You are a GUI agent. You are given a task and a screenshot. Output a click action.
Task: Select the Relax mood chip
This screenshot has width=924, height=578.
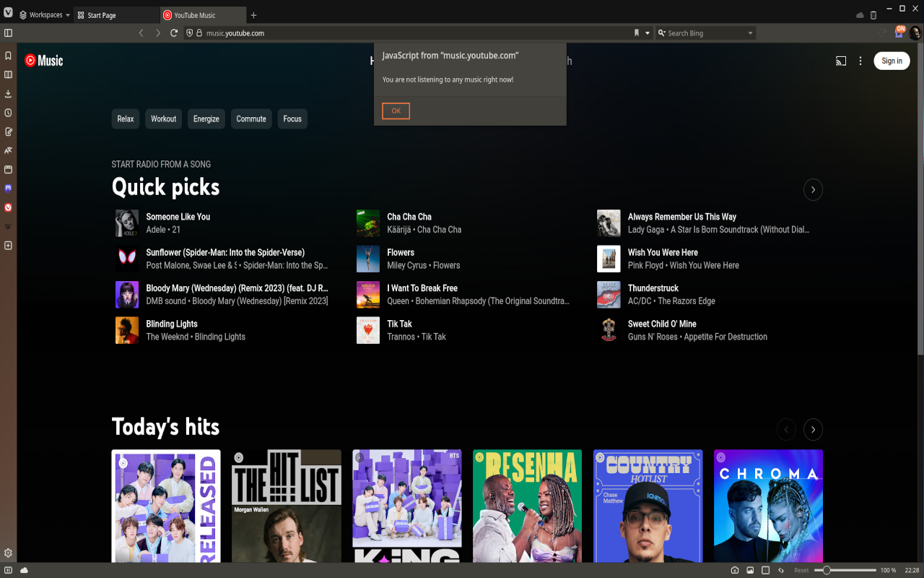click(126, 119)
